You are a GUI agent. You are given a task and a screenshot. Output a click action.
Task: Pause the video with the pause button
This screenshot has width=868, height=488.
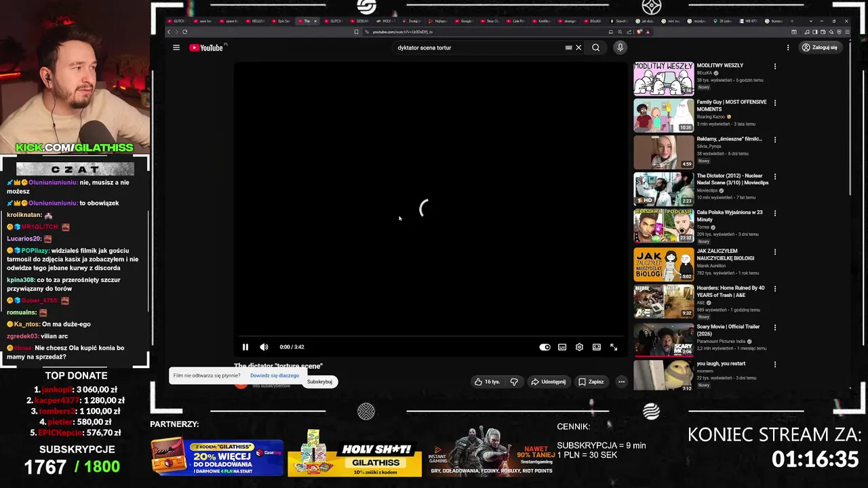(245, 347)
